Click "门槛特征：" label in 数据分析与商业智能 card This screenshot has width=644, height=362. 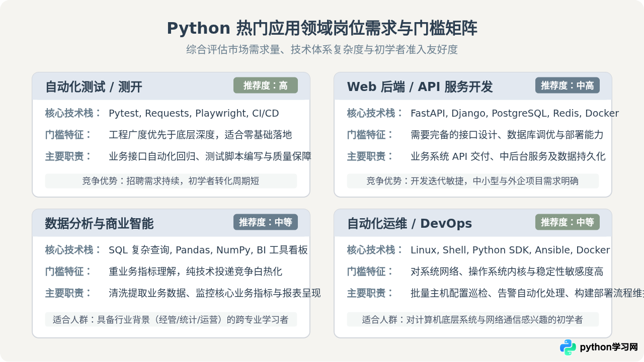point(69,271)
